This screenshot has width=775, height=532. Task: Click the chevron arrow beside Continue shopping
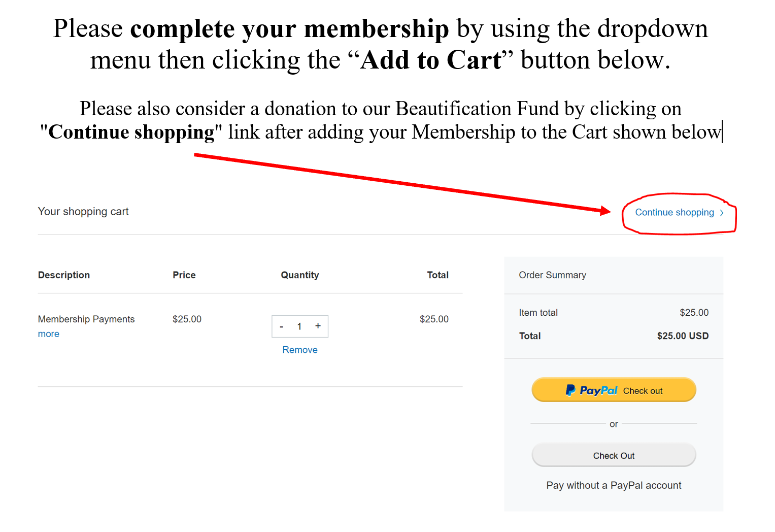pos(721,213)
